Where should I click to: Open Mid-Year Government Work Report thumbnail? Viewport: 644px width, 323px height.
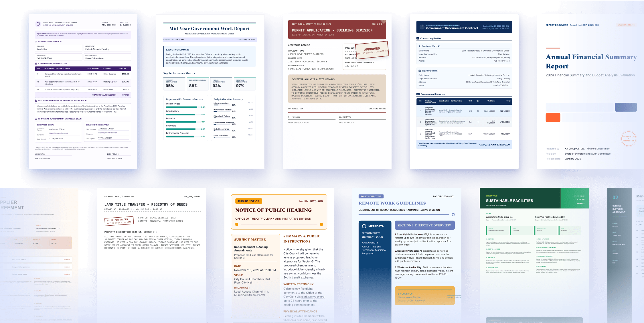pos(210,92)
